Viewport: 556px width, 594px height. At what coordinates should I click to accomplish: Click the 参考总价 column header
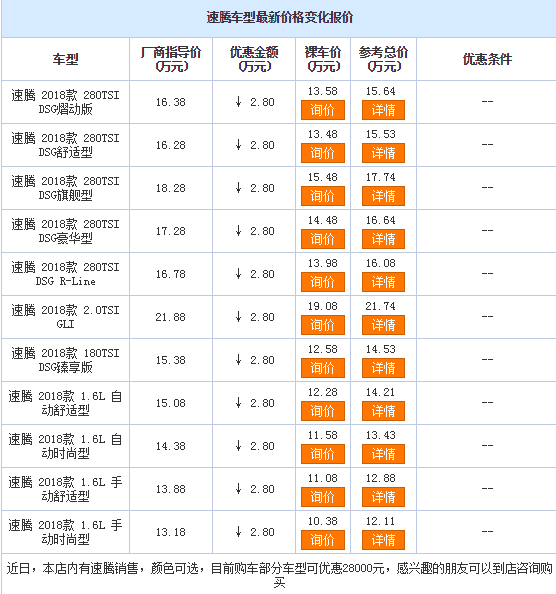[383, 59]
